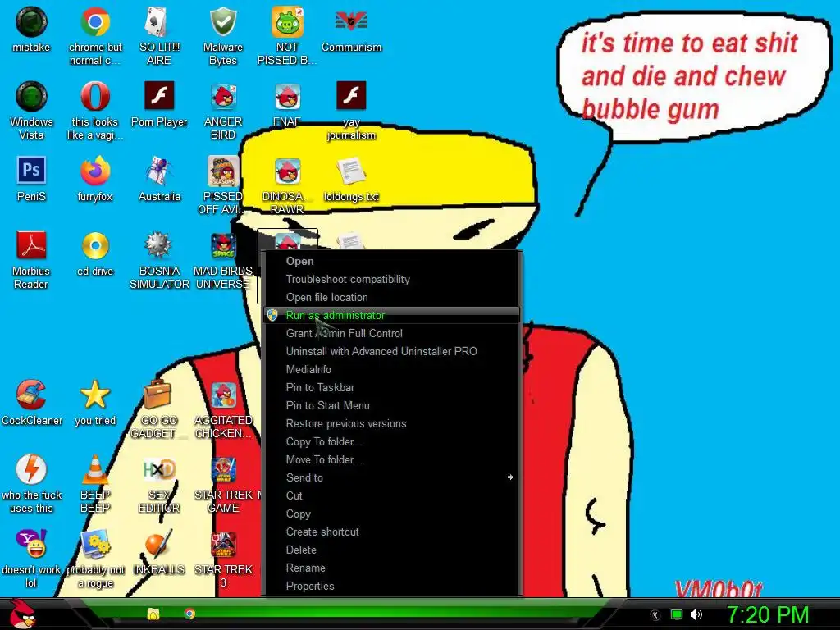This screenshot has width=840, height=630.
Task: Select the 'AGGITATED CHICKEN' Rio icon
Action: click(x=223, y=395)
